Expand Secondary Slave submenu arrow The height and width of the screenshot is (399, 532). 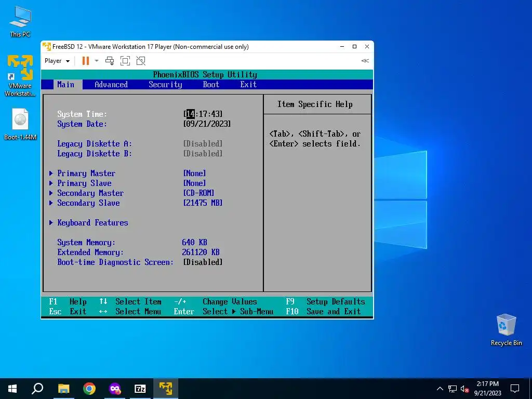(51, 203)
